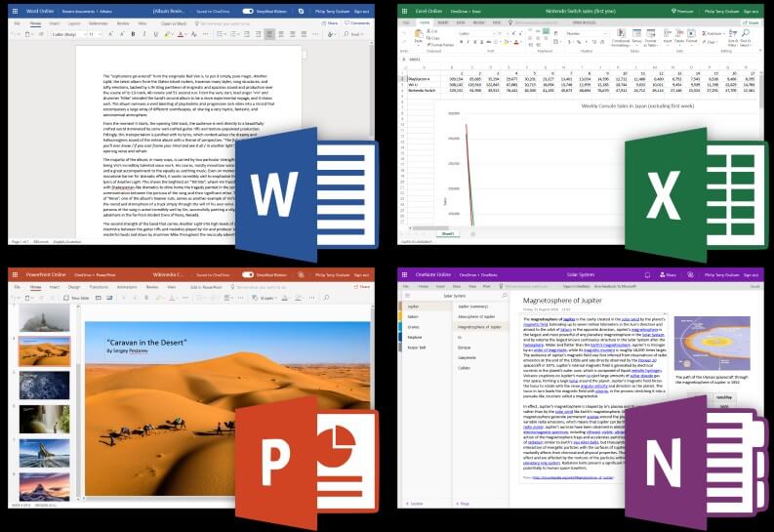Open the Europa page in OneNote
This screenshot has width=774, height=532.
click(x=464, y=348)
